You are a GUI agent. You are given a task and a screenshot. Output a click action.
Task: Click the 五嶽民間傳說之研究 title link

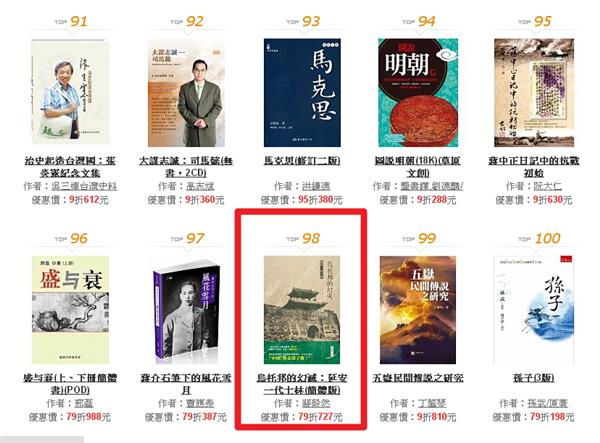click(418, 378)
